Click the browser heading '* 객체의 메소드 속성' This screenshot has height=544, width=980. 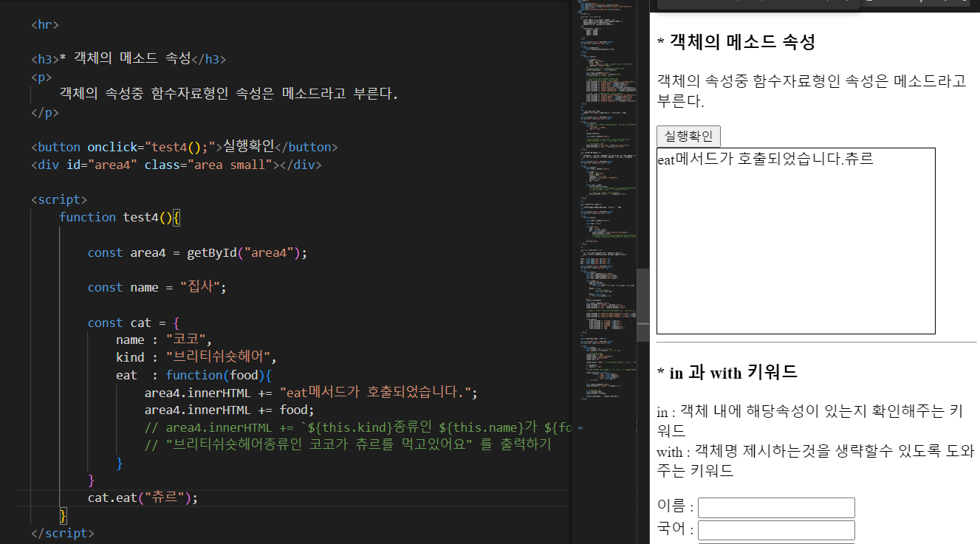tap(736, 42)
